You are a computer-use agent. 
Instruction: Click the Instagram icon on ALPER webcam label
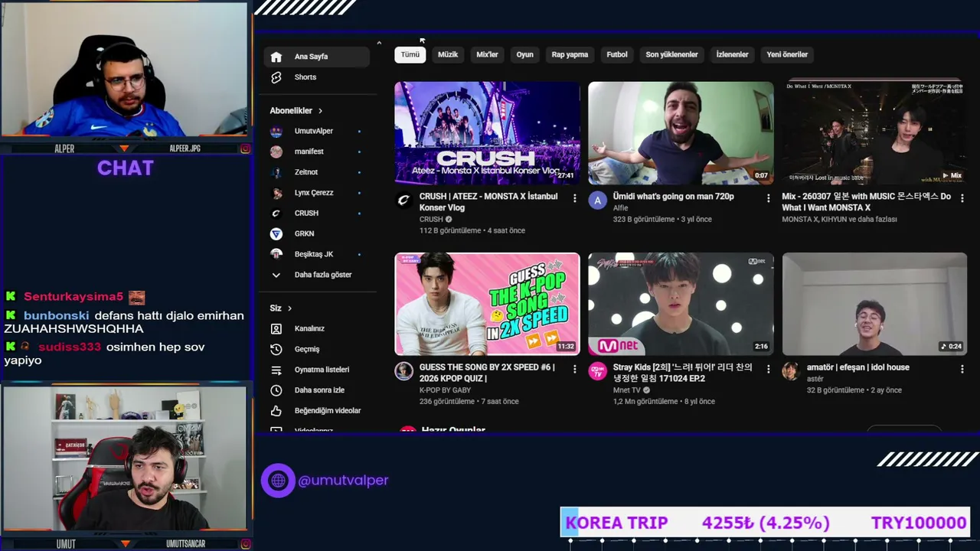click(x=245, y=148)
